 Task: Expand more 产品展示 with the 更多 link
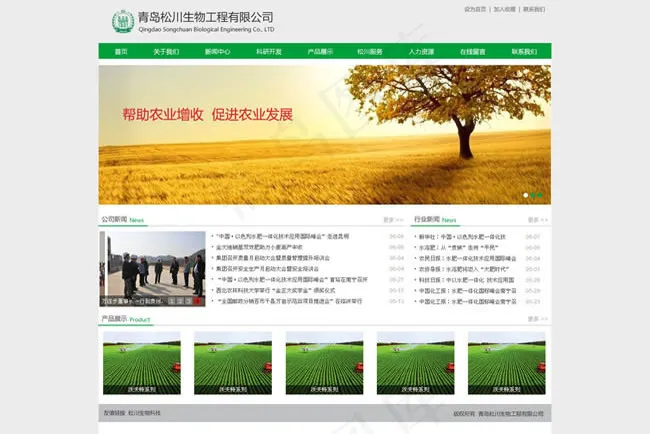click(538, 320)
